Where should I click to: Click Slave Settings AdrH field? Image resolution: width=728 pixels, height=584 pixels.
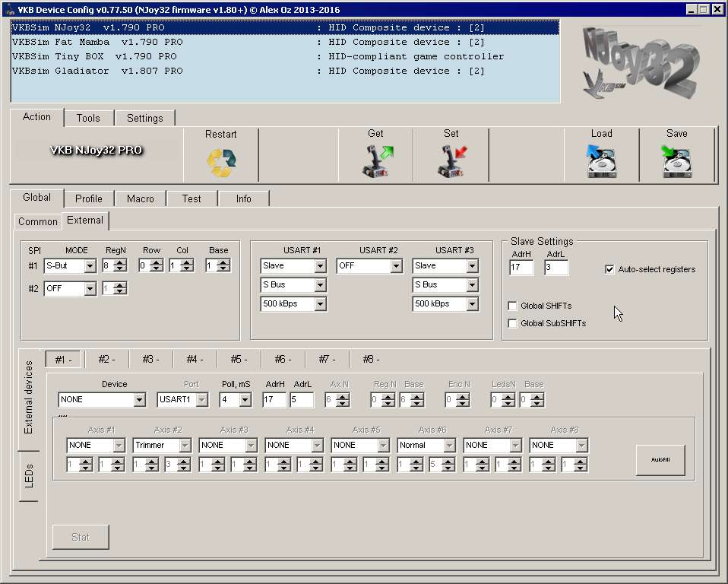coord(521,267)
